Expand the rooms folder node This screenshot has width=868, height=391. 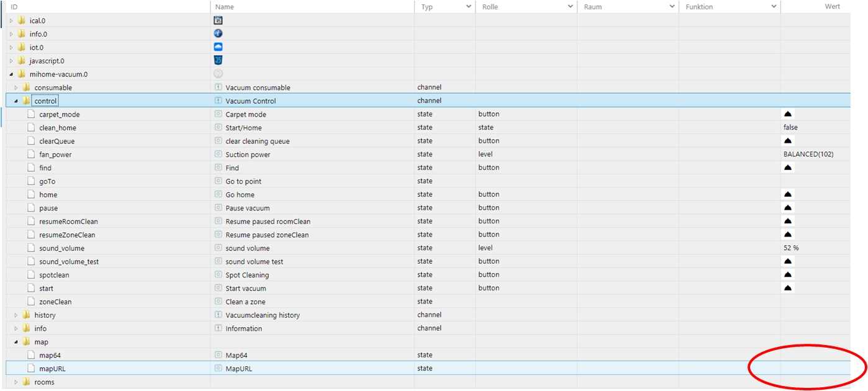pyautogui.click(x=17, y=382)
